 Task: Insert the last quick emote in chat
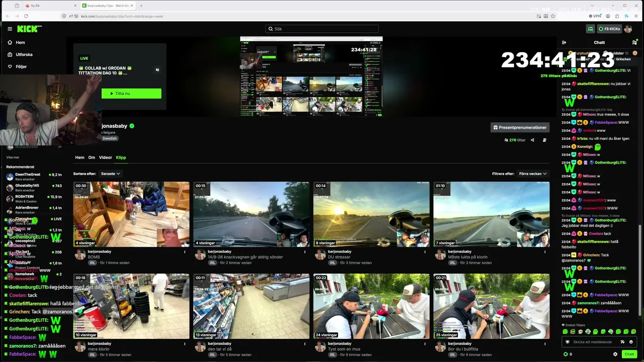tap(633, 332)
